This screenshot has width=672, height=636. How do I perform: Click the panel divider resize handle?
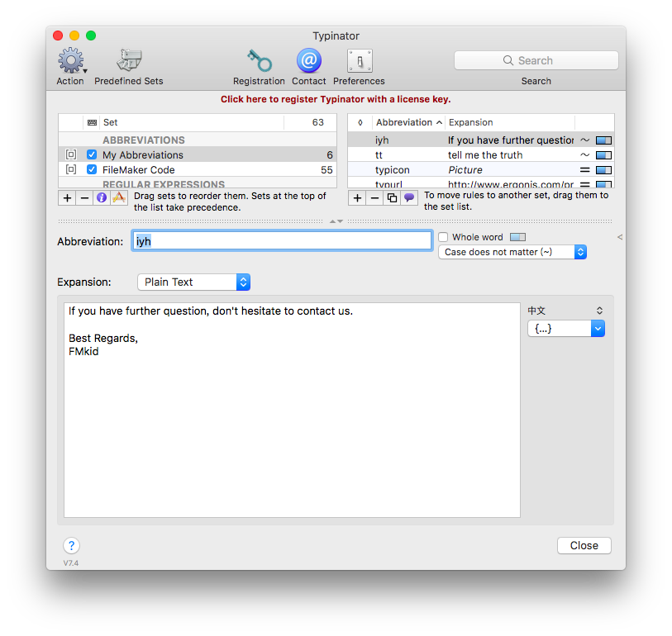coord(336,221)
